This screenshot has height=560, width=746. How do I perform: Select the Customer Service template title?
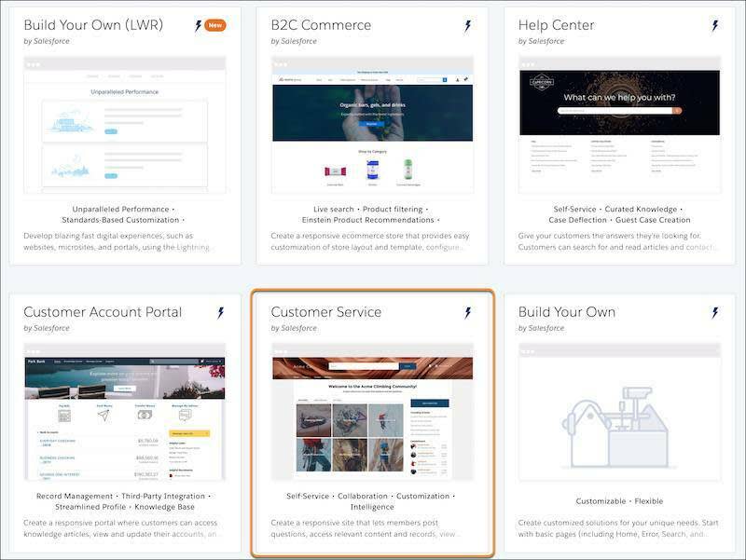tap(325, 312)
